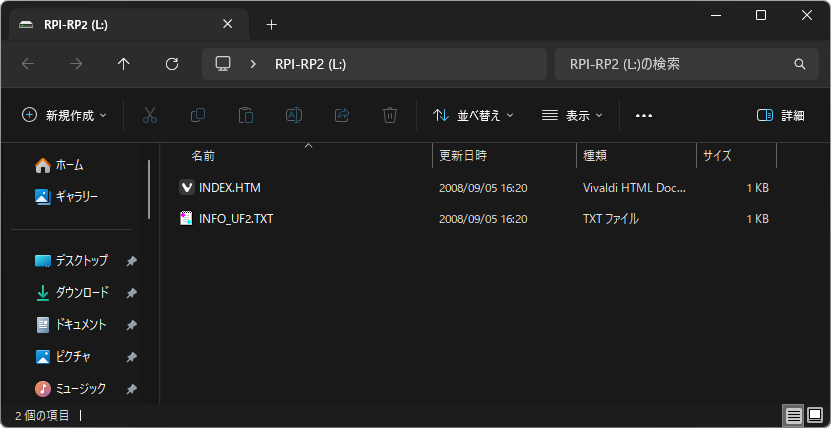Open ギャラリー in the sidebar
Image resolution: width=831 pixels, height=428 pixels.
pos(77,197)
